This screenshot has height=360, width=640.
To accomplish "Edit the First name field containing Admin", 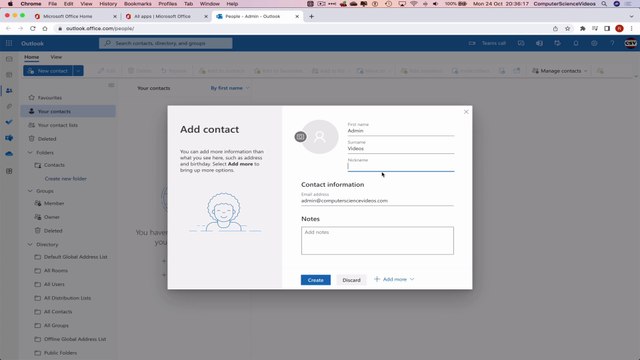I will [400, 131].
